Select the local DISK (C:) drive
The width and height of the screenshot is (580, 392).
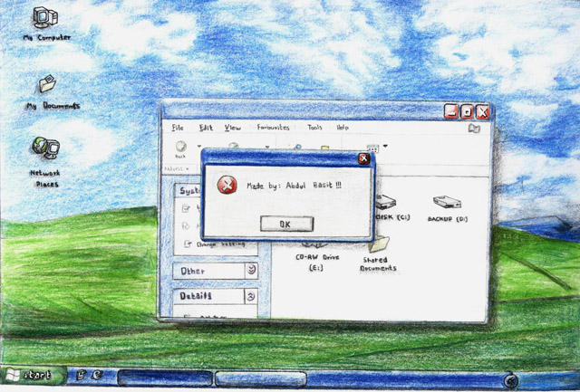tap(387, 203)
